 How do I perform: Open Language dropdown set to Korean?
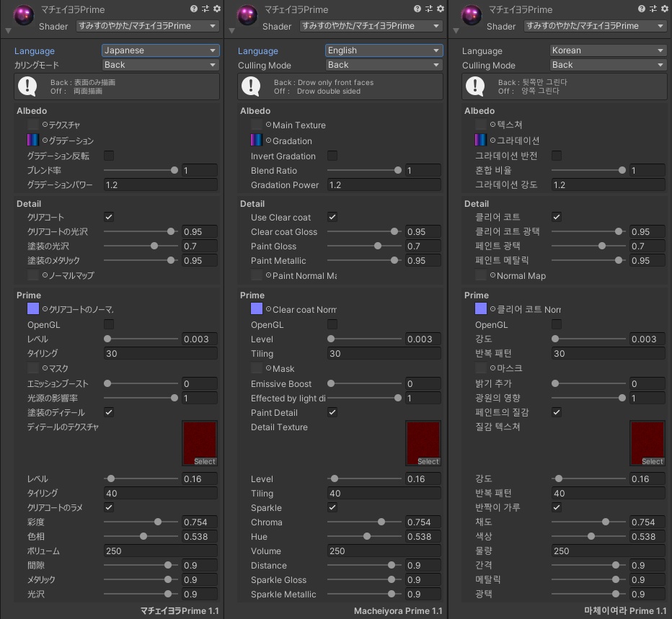(608, 50)
